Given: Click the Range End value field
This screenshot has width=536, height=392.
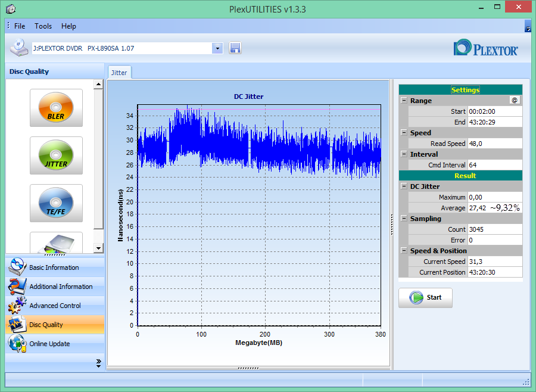Looking at the screenshot, I should (495, 122).
